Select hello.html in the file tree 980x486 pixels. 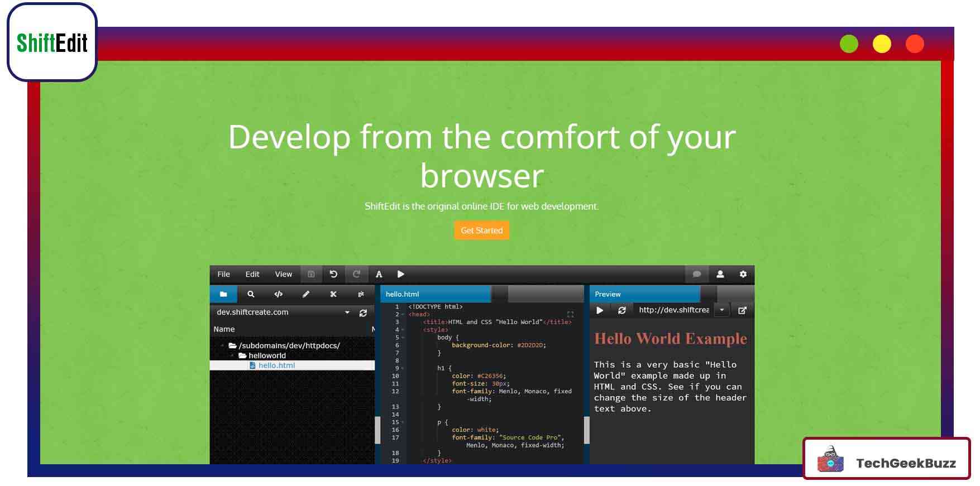276,365
